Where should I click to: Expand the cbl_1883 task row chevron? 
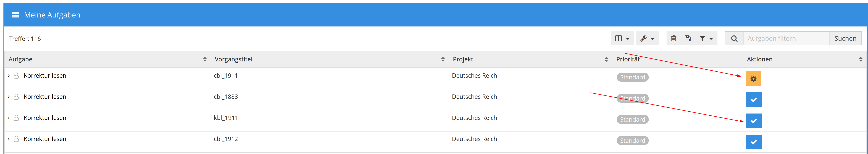pos(9,97)
